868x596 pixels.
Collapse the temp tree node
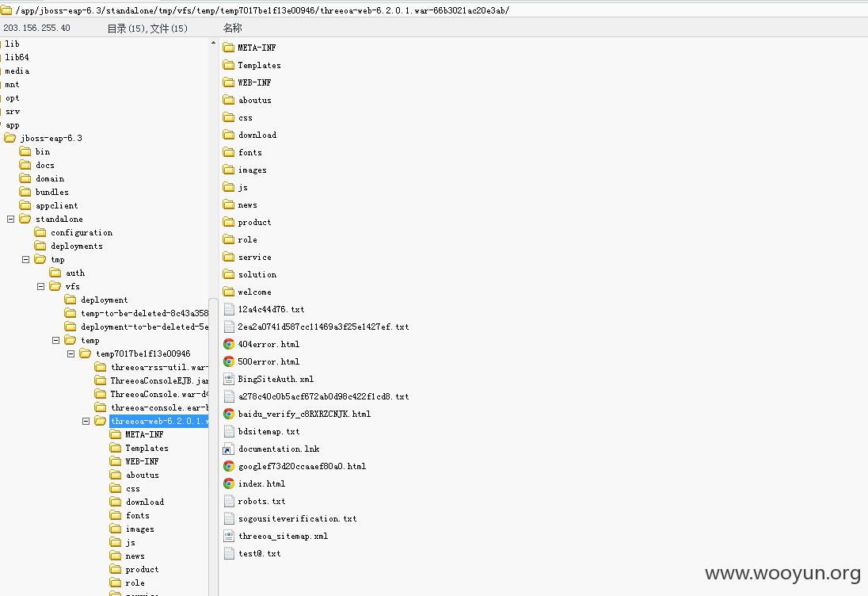coord(55,340)
